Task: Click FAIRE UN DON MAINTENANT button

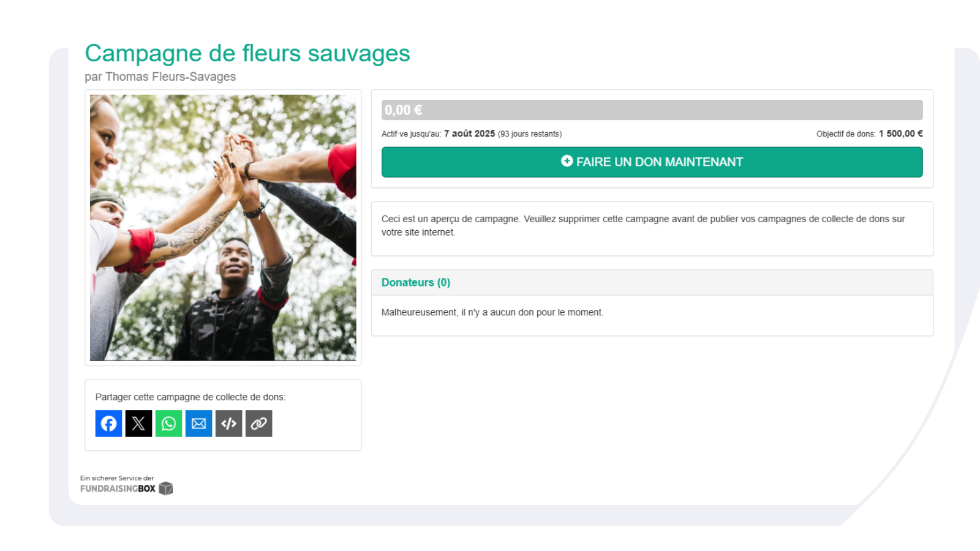Action: pos(652,162)
